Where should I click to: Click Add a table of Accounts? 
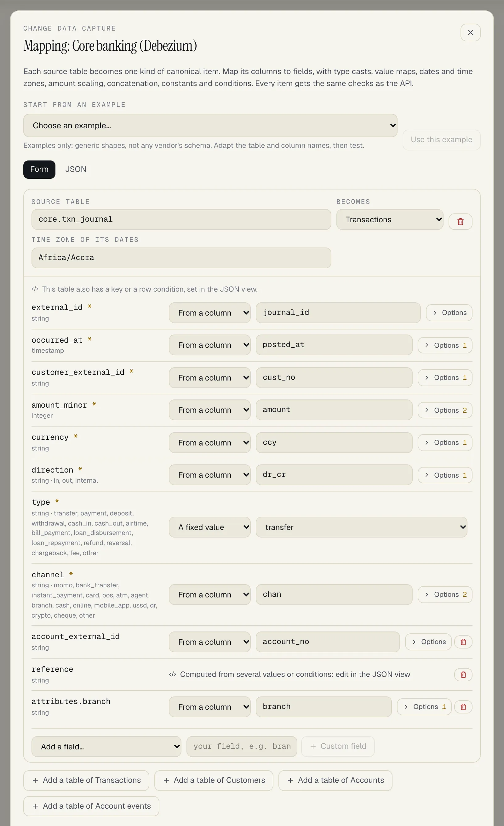[335, 780]
